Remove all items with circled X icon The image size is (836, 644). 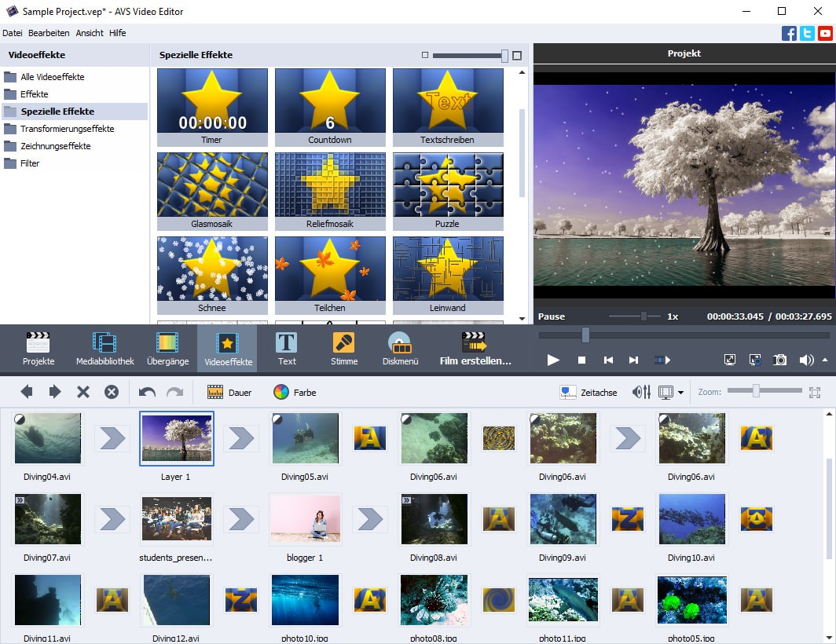click(112, 392)
